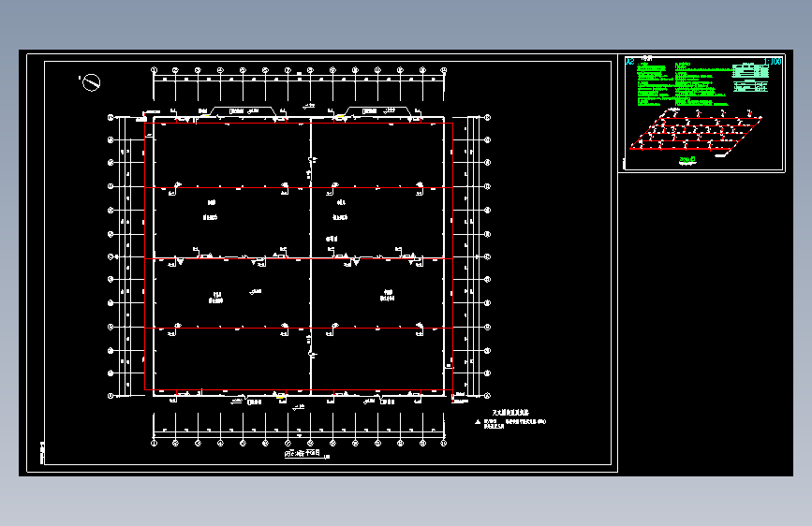This screenshot has width=812, height=526.
Task: Select the legend heading above the triangle symbol
Action: point(510,413)
